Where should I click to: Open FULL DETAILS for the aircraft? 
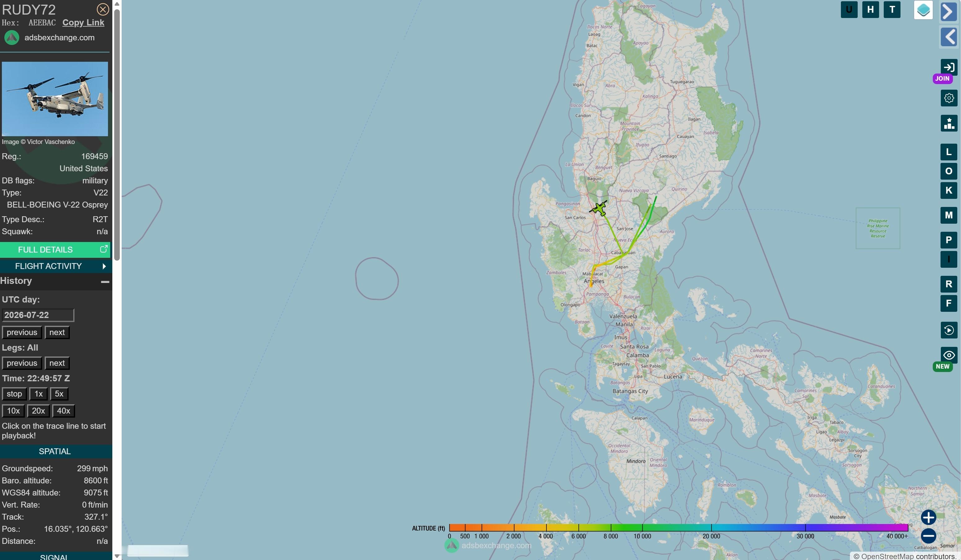(x=55, y=250)
